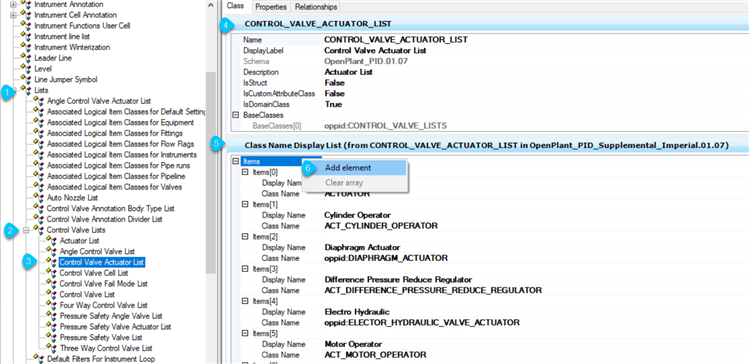Click the Description value Actuator List

click(x=348, y=72)
